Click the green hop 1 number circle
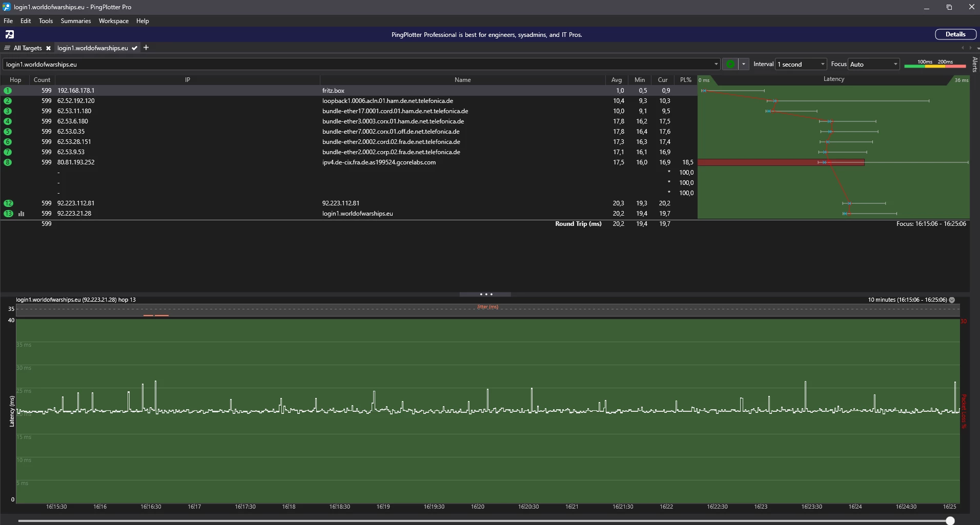The height and width of the screenshot is (525, 980). (8, 91)
